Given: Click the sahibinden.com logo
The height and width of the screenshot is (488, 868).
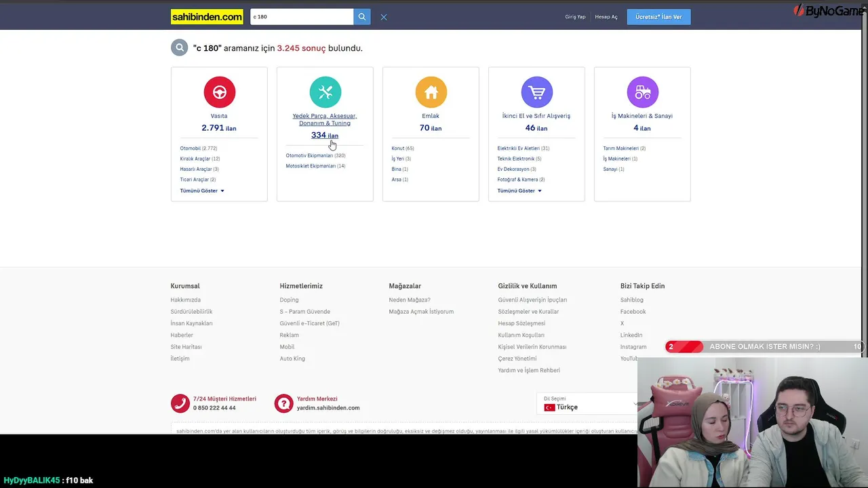Looking at the screenshot, I should [x=207, y=17].
